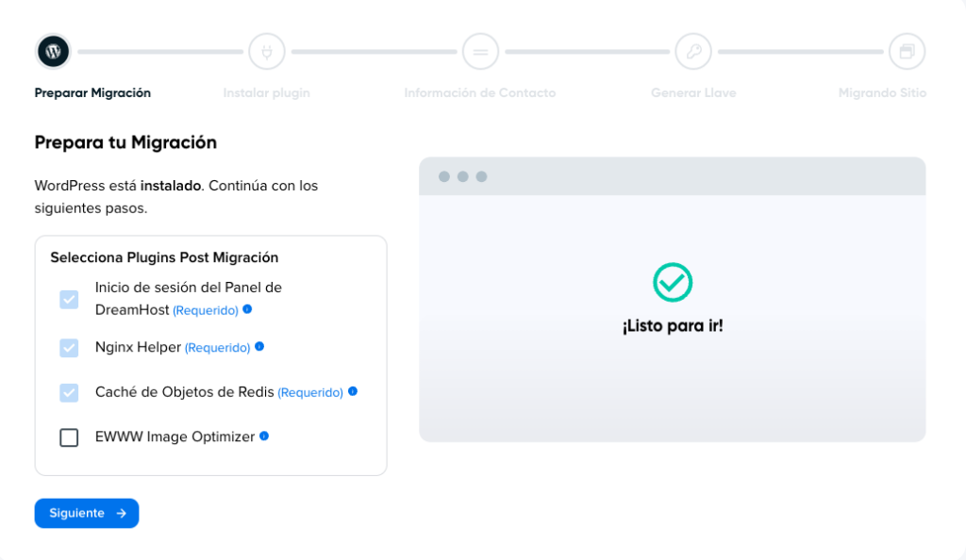
Task: Show info tooltip for Nginx Helper
Action: click(259, 346)
